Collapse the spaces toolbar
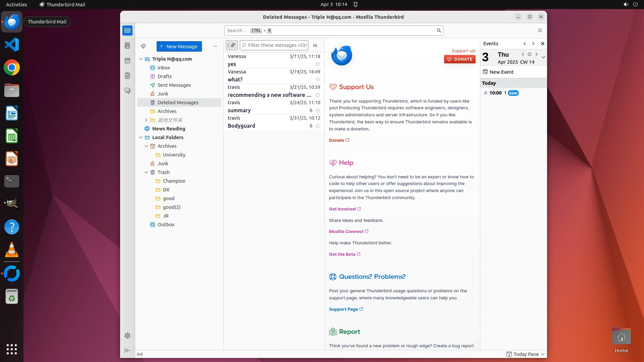The height and width of the screenshot is (362, 644). [x=127, y=351]
